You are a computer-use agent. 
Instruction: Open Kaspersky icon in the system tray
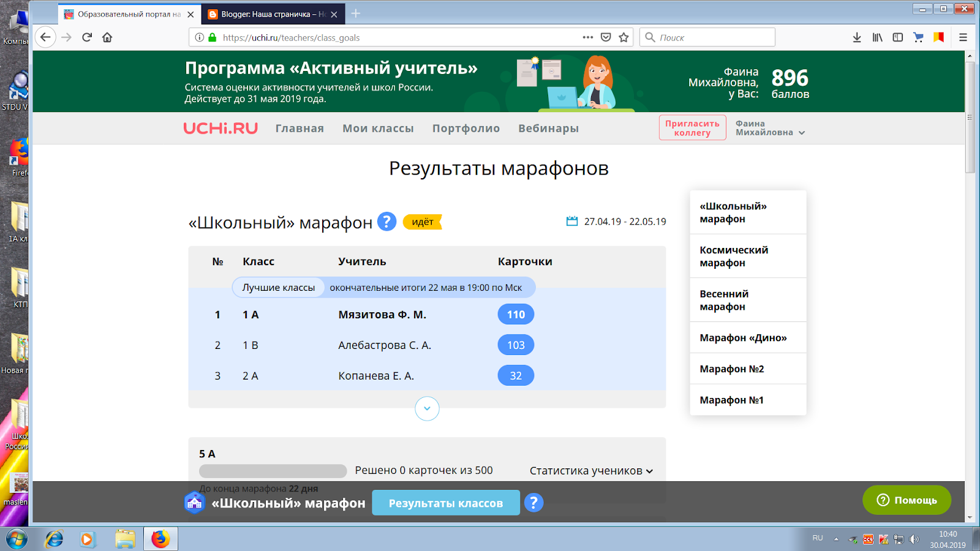tap(883, 539)
